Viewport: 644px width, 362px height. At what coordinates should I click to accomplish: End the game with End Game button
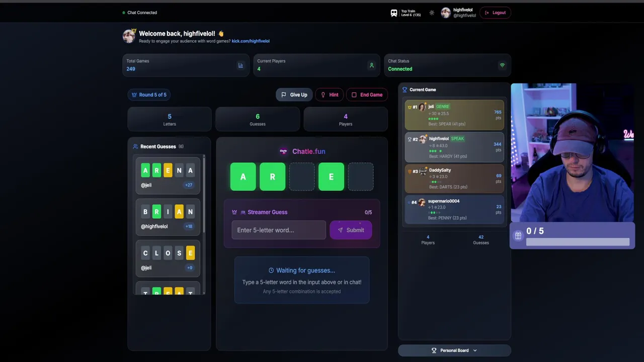(367, 95)
